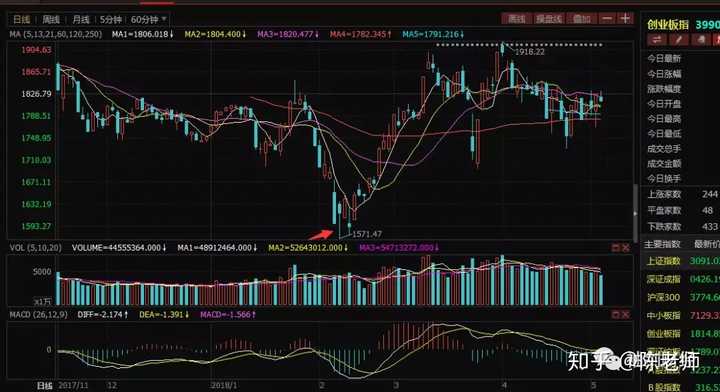Select the 今日开盘 row
The width and height of the screenshot is (720, 392).
pos(664,104)
